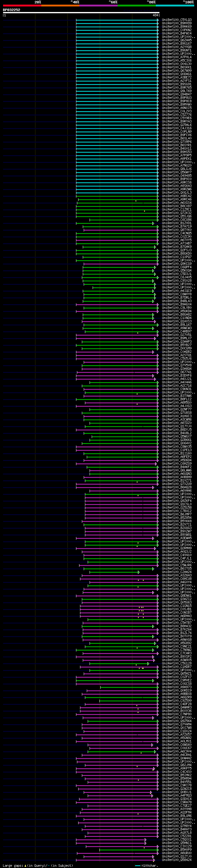Select hit label UniRef100_A4IQC9
This screenshot has height=868, width=197.
(177, 291)
